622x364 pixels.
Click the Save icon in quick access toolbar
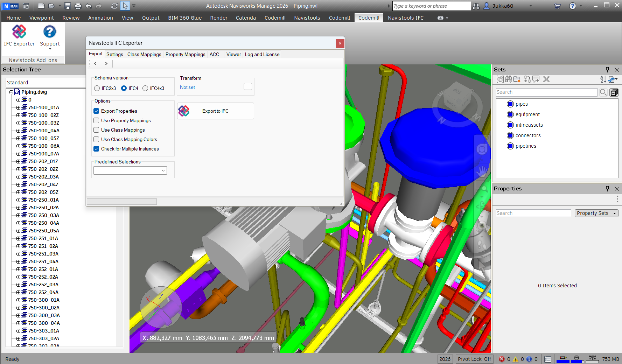(68, 6)
